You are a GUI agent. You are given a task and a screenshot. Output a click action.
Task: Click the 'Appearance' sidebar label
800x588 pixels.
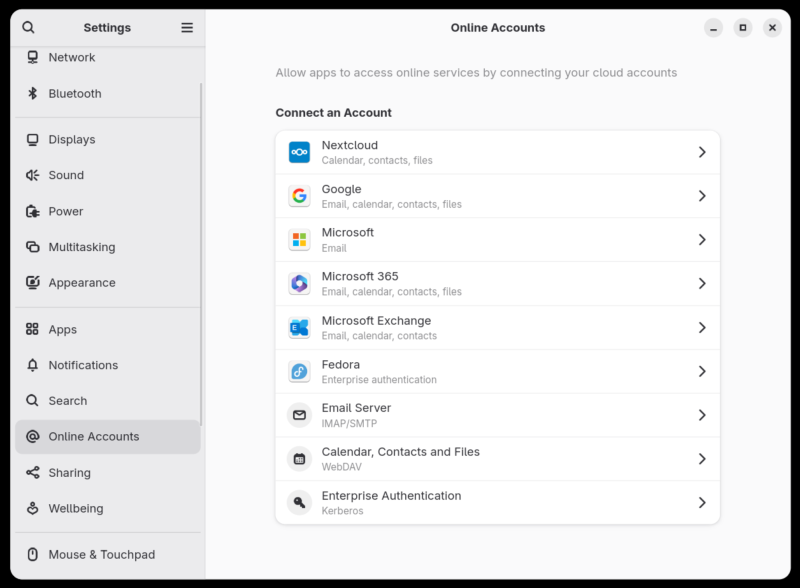pyautogui.click(x=82, y=282)
